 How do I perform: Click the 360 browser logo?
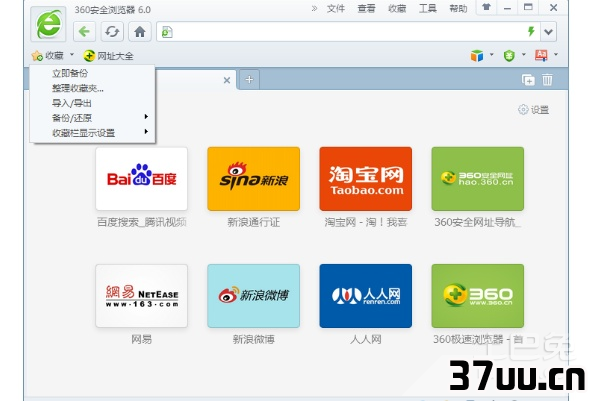pos(48,24)
